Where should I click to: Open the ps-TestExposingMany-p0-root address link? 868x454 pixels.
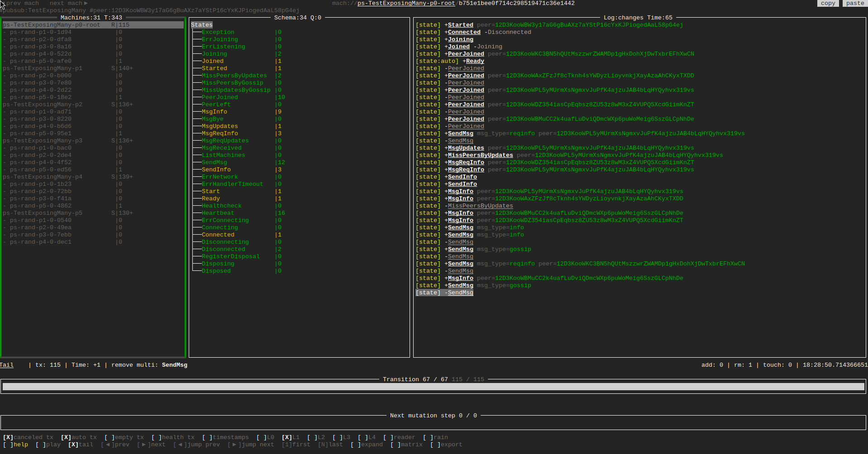[406, 3]
